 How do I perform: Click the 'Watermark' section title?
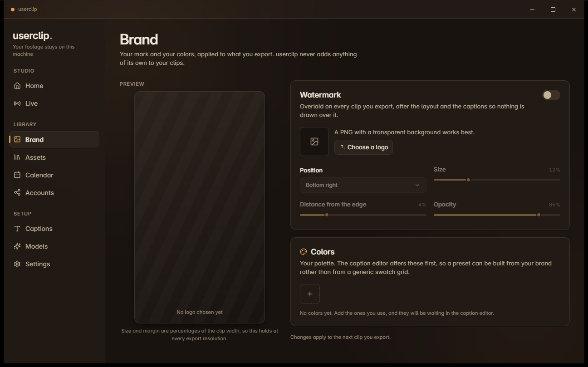point(320,95)
